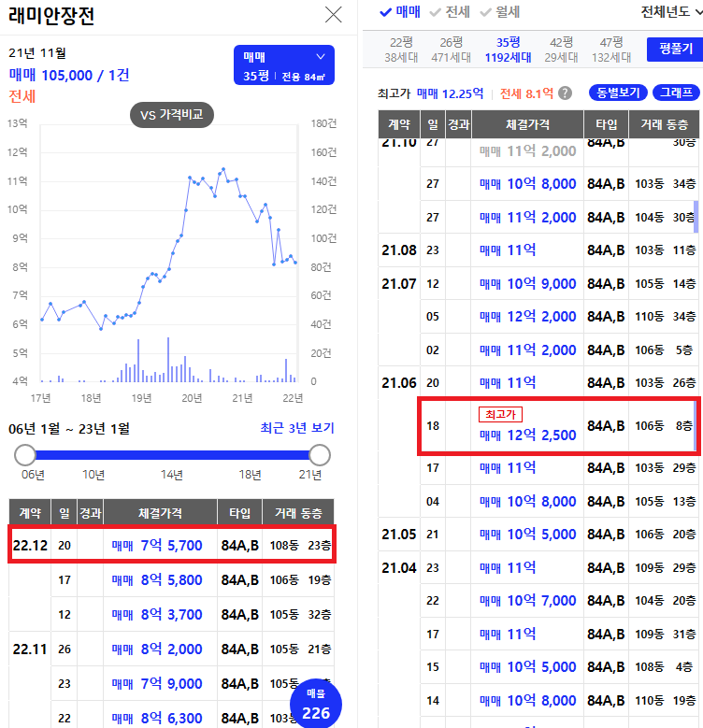703x728 pixels.
Task: Click the 동별보기 button
Action: point(618,93)
